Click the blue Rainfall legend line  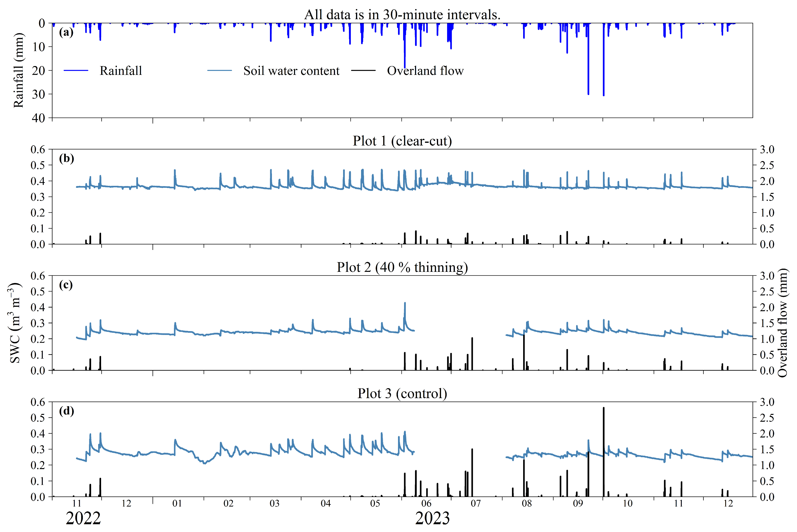76,71
